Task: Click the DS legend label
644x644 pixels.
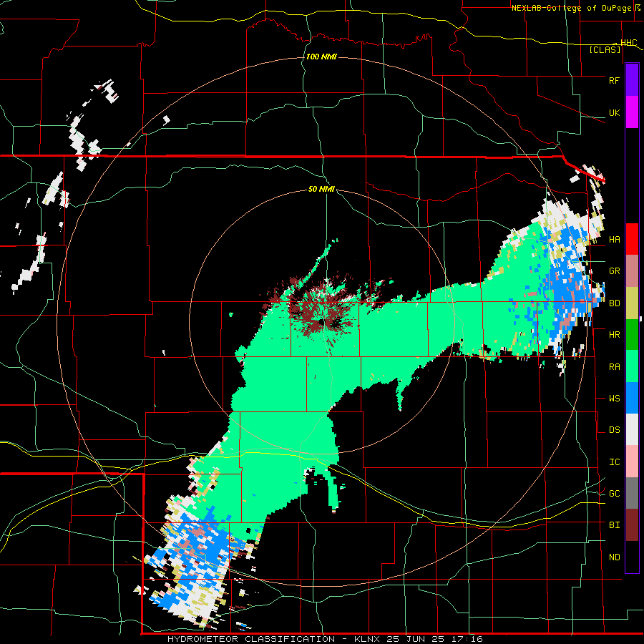Action: pos(614,430)
